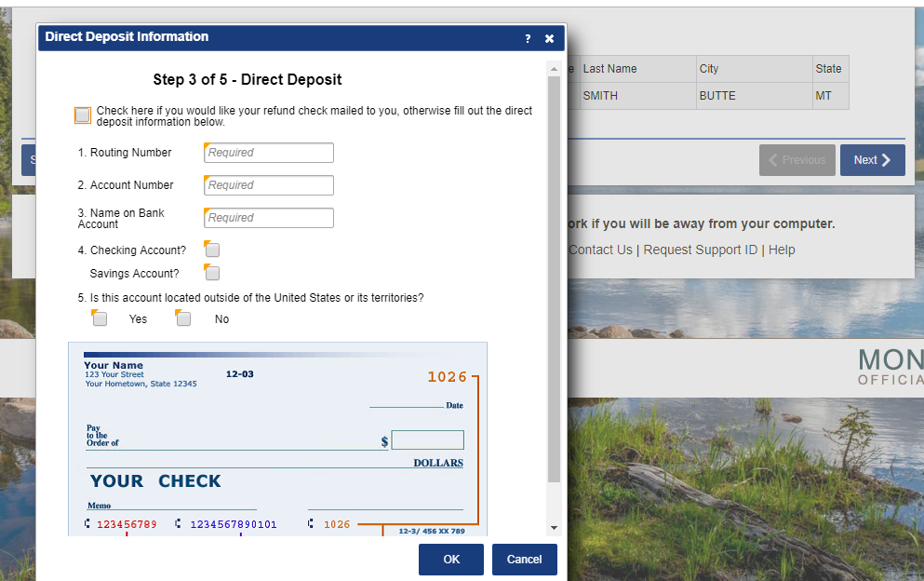Image resolution: width=924 pixels, height=581 pixels.
Task: Open the Contact Us link
Action: click(x=600, y=250)
